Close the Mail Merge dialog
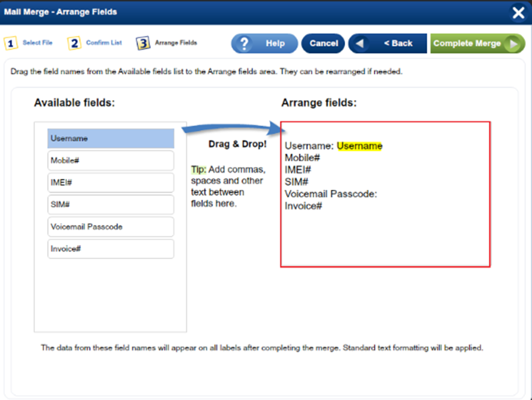The height and width of the screenshot is (400, 532). (x=517, y=13)
